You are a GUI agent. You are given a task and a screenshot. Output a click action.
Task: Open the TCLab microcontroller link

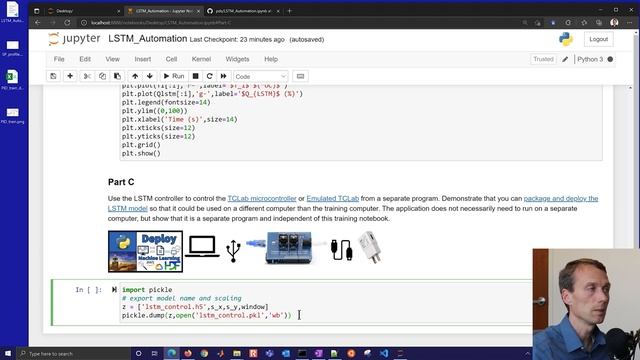tap(262, 198)
